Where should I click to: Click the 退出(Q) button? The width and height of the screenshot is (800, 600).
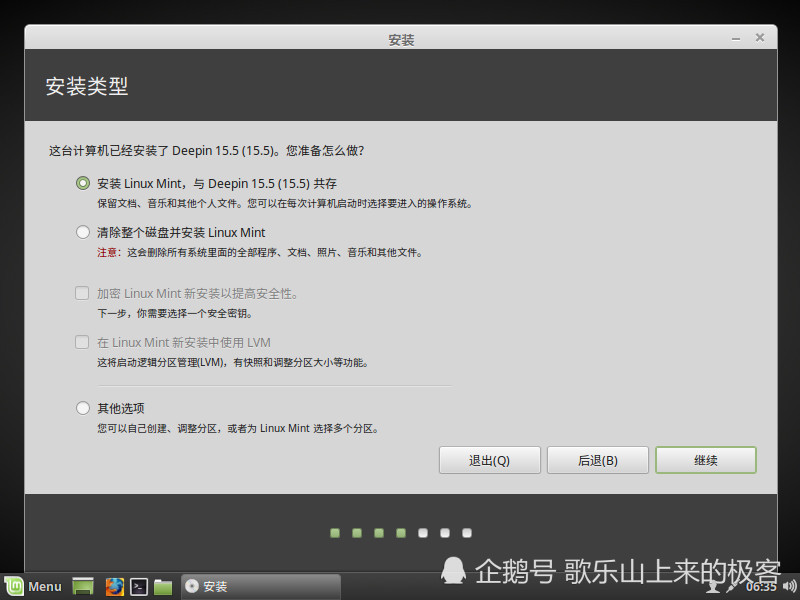point(490,460)
